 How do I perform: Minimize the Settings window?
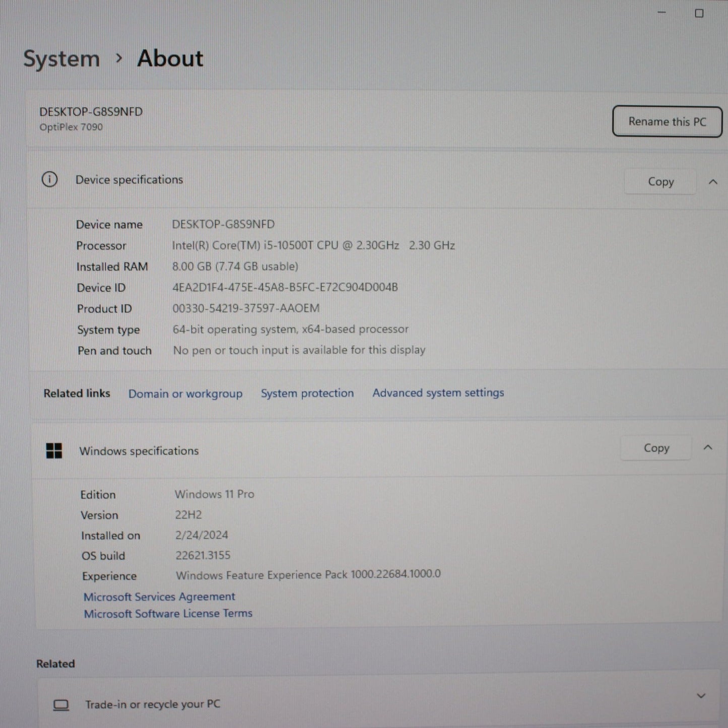click(662, 13)
